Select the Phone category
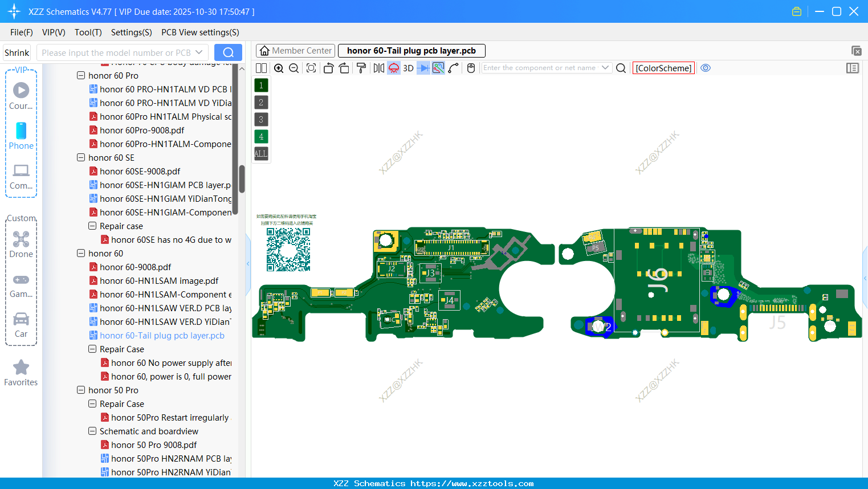 click(x=21, y=136)
